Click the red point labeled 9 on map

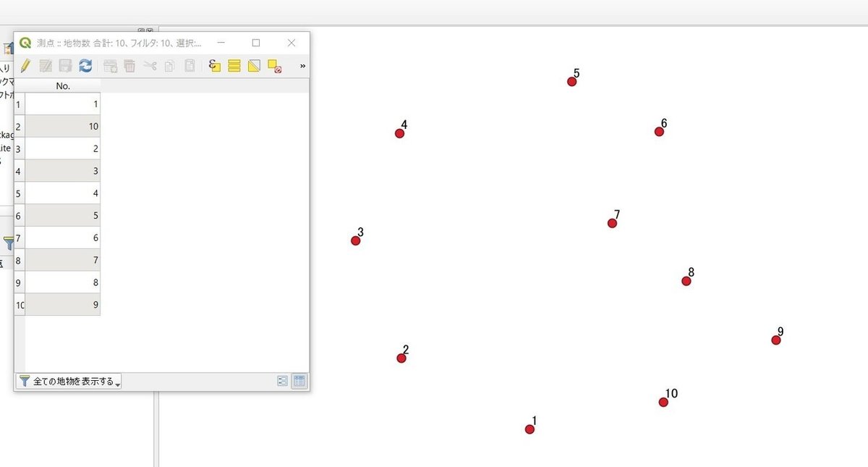[776, 340]
